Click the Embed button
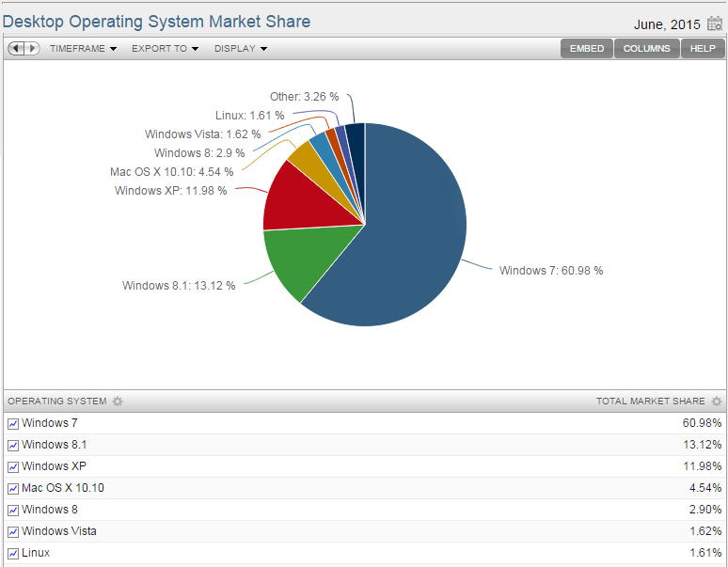 [587, 49]
